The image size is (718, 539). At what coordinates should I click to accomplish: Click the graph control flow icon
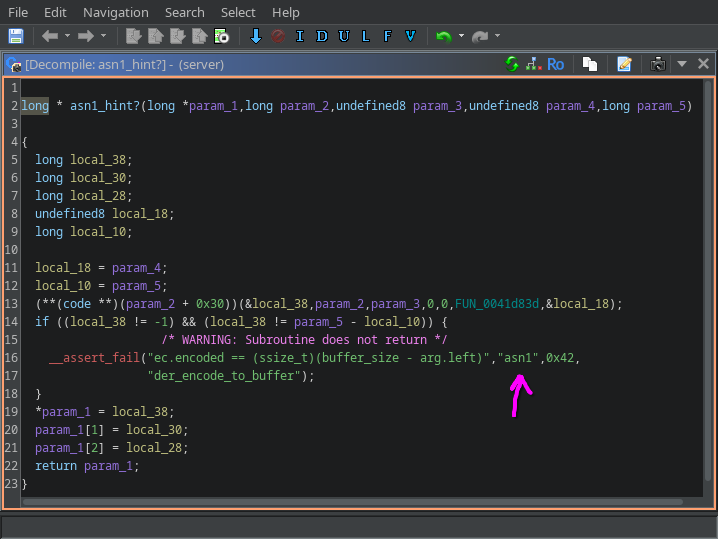point(533,64)
